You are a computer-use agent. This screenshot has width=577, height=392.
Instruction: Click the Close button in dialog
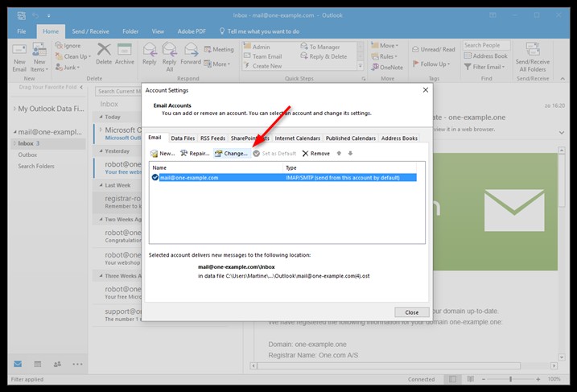tap(412, 312)
